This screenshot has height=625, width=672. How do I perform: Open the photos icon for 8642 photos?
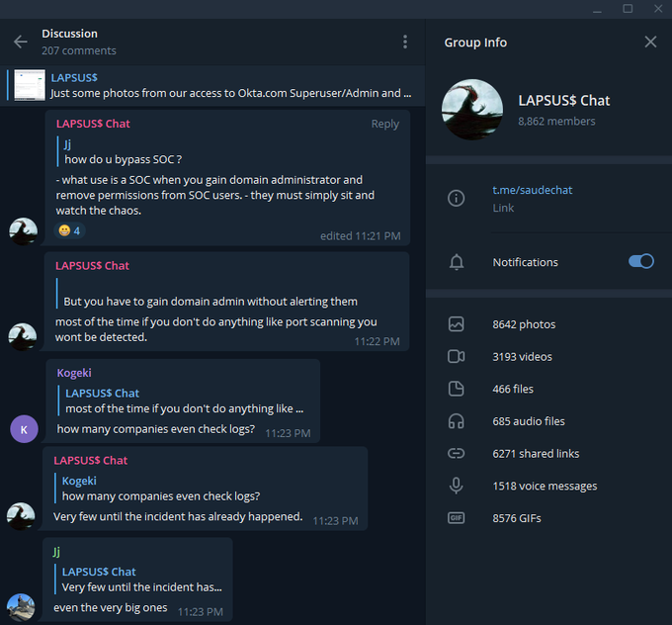point(456,323)
